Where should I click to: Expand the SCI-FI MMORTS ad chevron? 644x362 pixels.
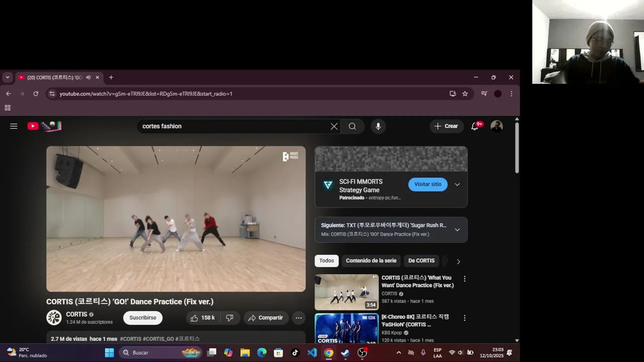[x=457, y=185]
